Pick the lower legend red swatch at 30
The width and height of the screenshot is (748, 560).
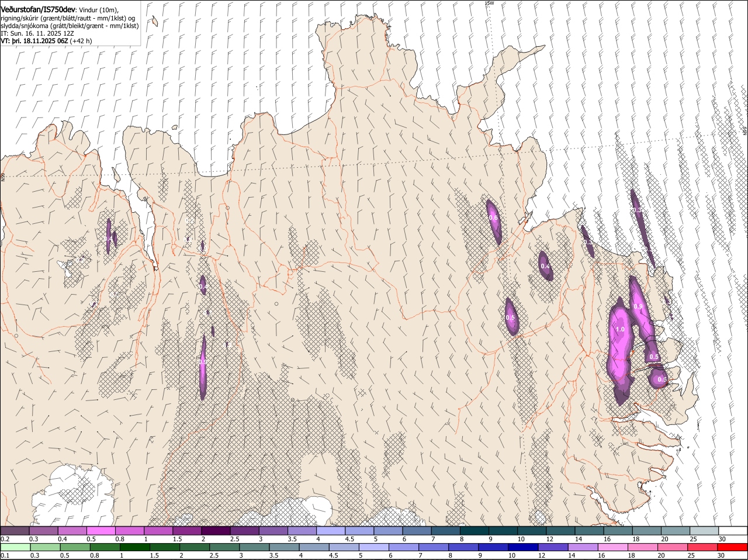pyautogui.click(x=732, y=547)
